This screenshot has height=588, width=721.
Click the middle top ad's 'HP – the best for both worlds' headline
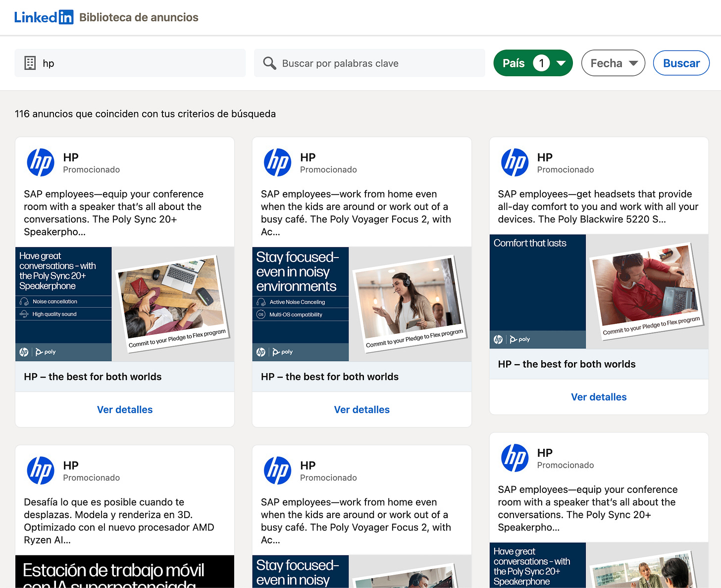(330, 376)
